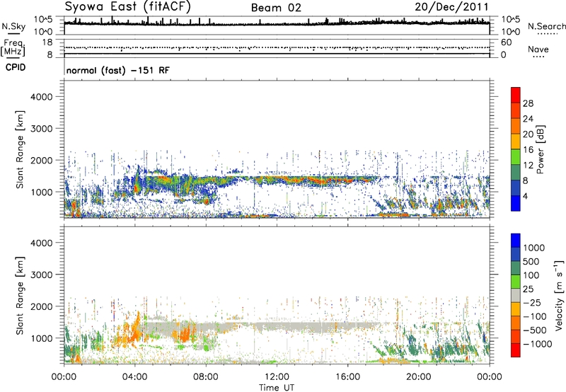566x392 pixels.
Task: Click the 18 tick on frequency axis
Action: 47,42
